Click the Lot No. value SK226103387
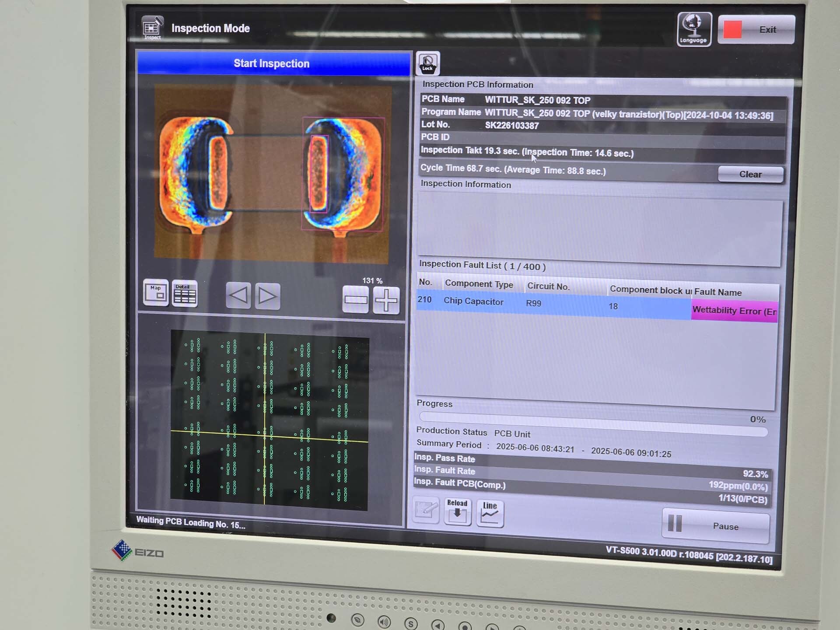 click(x=512, y=126)
